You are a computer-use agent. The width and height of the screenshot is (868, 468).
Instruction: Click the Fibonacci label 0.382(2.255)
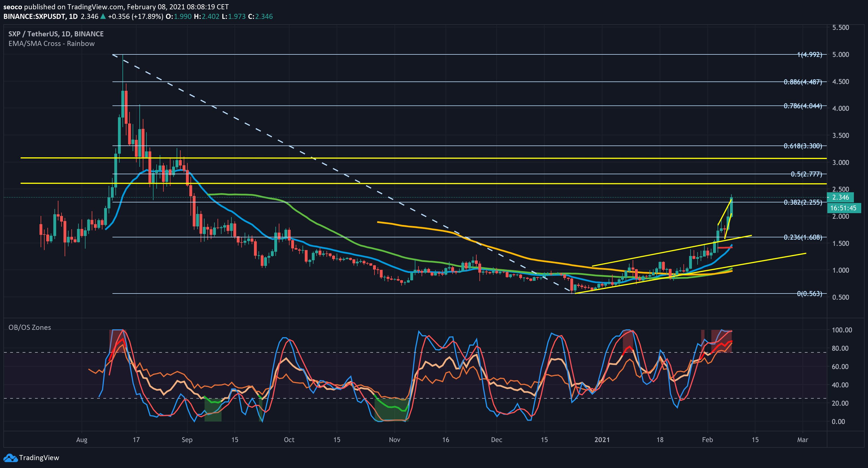point(803,202)
